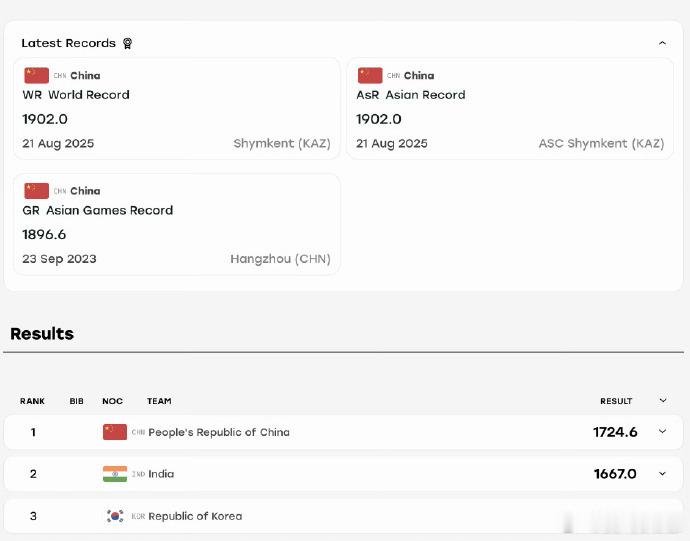Expand People's Republic of China result row
The image size is (690, 541).
pos(662,431)
